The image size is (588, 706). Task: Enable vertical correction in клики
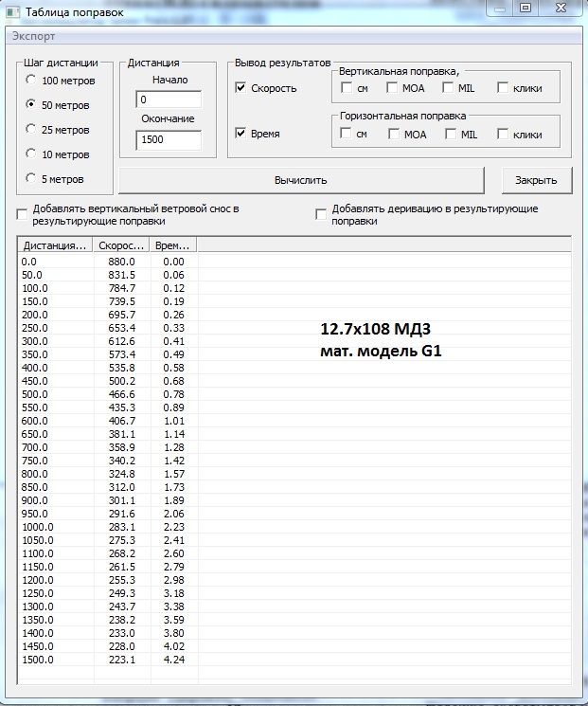click(503, 87)
